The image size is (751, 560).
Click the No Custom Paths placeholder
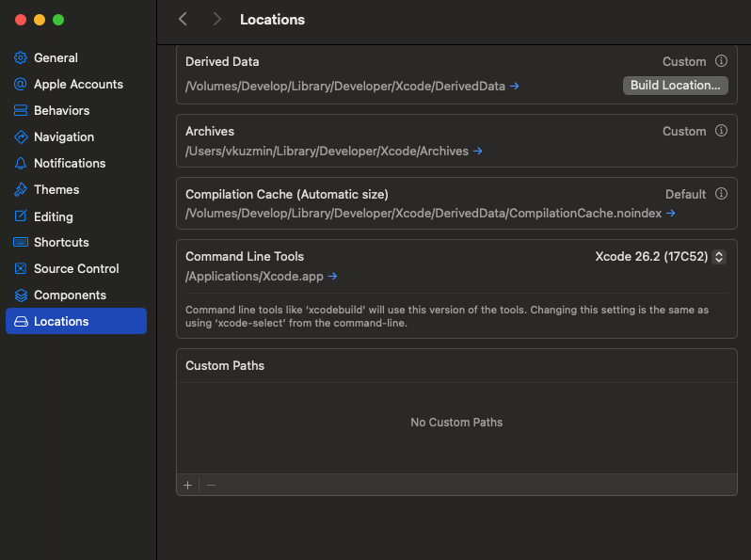pos(456,422)
